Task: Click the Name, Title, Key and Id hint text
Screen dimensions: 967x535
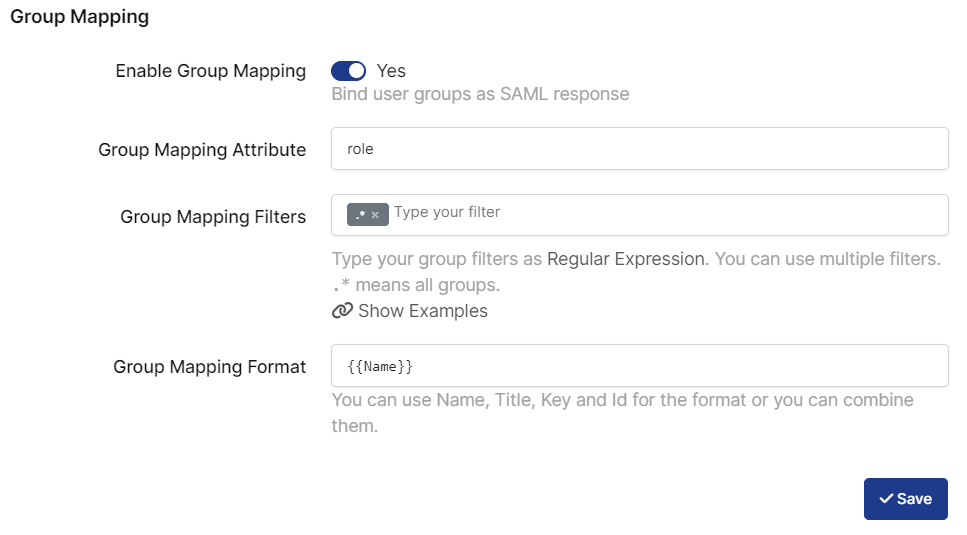Action: 622,401
